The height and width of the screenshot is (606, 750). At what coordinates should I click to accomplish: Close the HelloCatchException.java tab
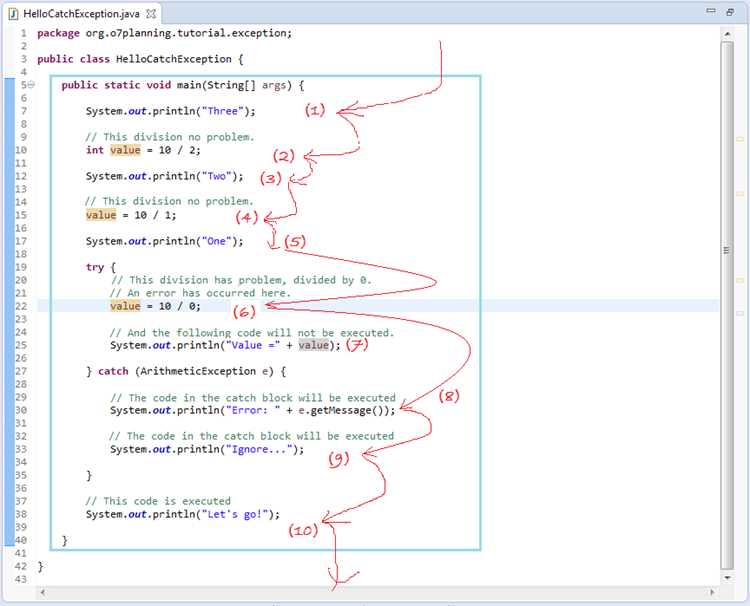151,14
